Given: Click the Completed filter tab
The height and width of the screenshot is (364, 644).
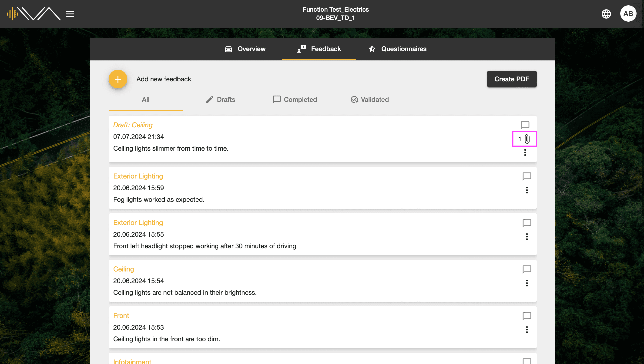Looking at the screenshot, I should (295, 99).
